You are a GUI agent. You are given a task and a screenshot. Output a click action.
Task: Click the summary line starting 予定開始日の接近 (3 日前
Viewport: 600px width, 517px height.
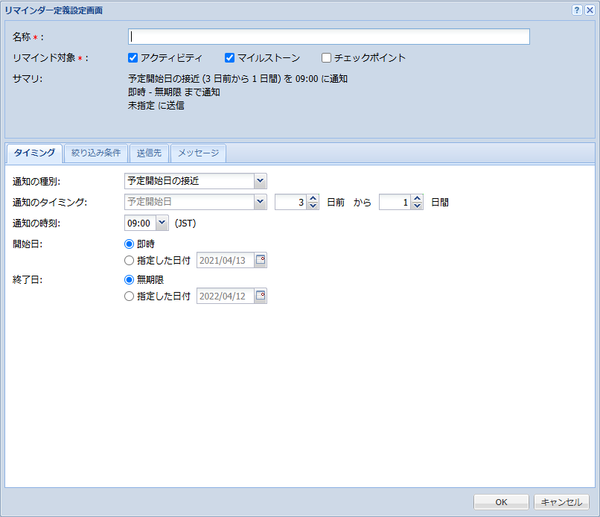[238, 79]
